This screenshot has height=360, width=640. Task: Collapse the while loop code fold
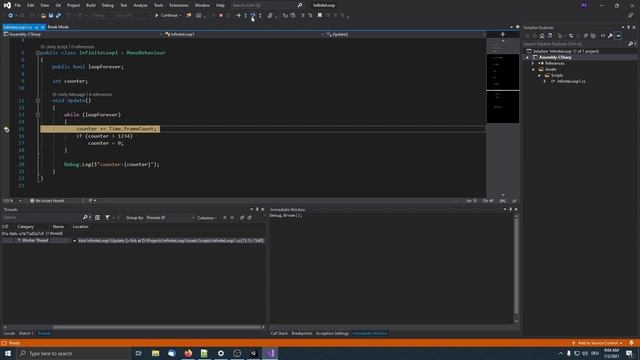tap(38, 115)
